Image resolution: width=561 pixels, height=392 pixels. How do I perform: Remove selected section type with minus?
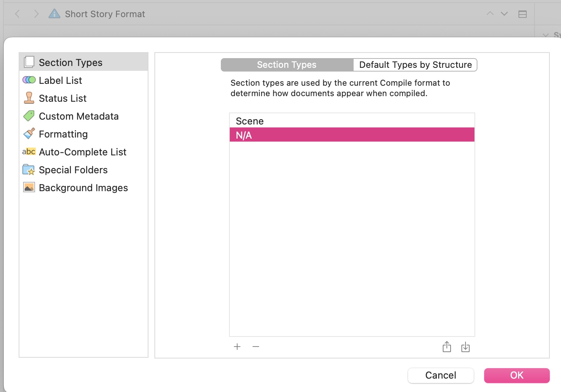click(256, 347)
